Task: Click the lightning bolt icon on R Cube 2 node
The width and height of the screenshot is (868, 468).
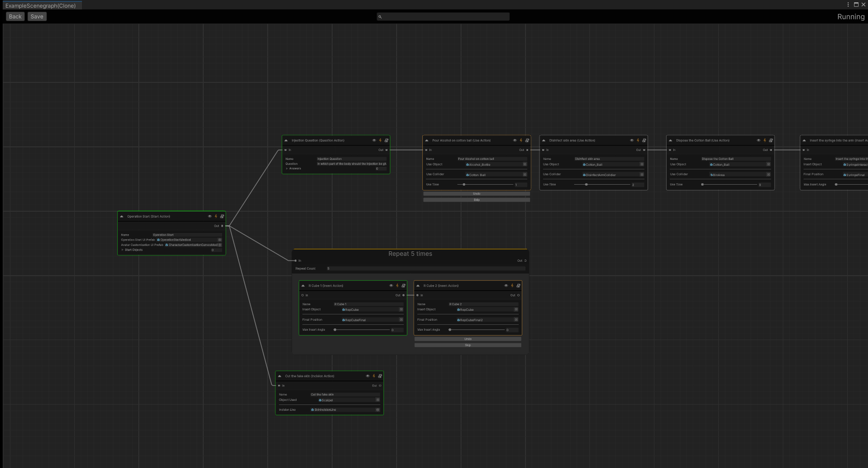Action: (x=512, y=285)
